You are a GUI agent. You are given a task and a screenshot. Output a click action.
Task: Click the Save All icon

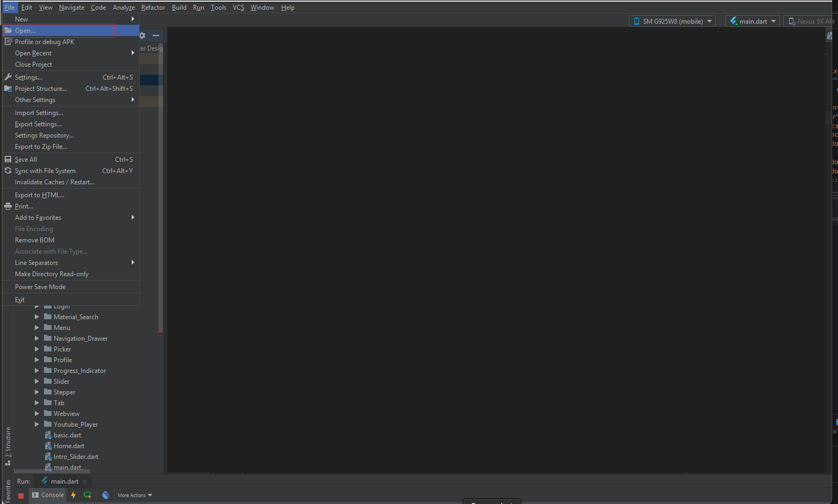8,159
